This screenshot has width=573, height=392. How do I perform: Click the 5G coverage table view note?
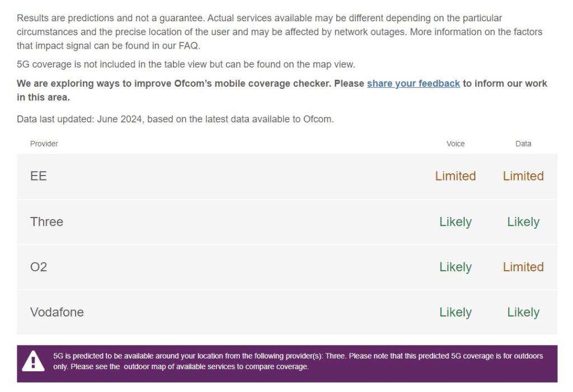pyautogui.click(x=186, y=64)
